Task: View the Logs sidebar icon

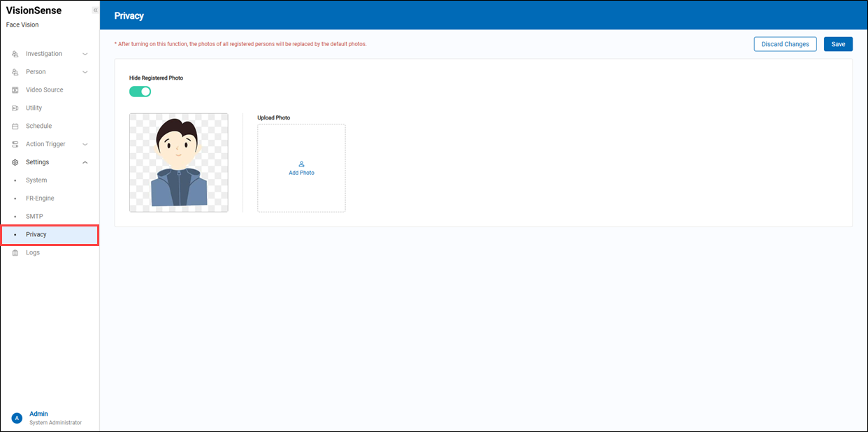Action: pos(15,252)
